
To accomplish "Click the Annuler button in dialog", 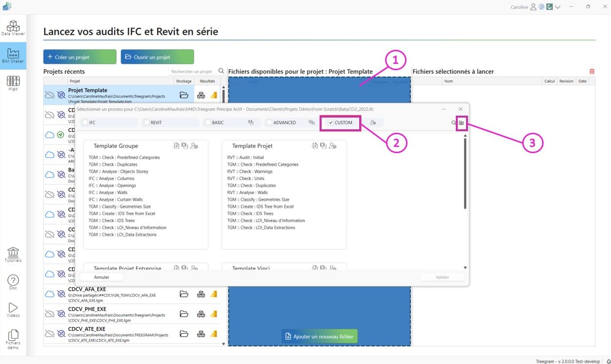I will 102,277.
